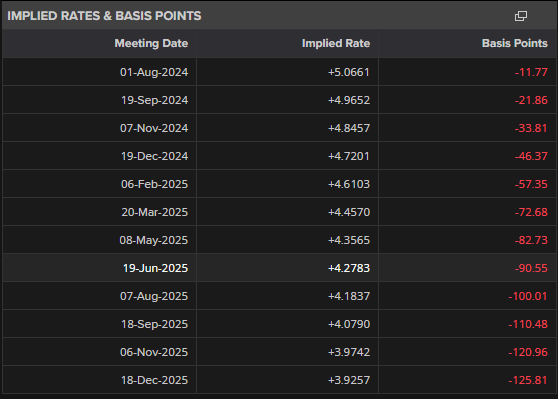Select the highlighted 19-Jun-2025 row

point(279,268)
